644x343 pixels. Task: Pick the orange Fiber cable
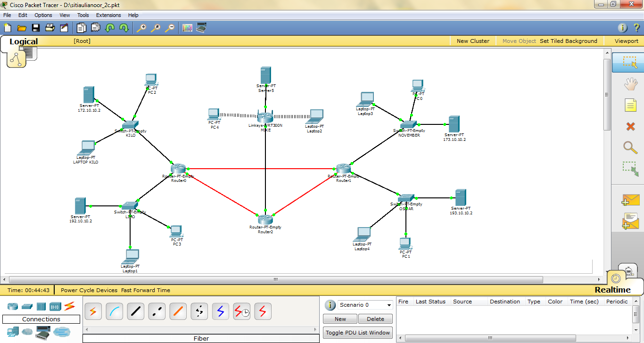(x=178, y=311)
